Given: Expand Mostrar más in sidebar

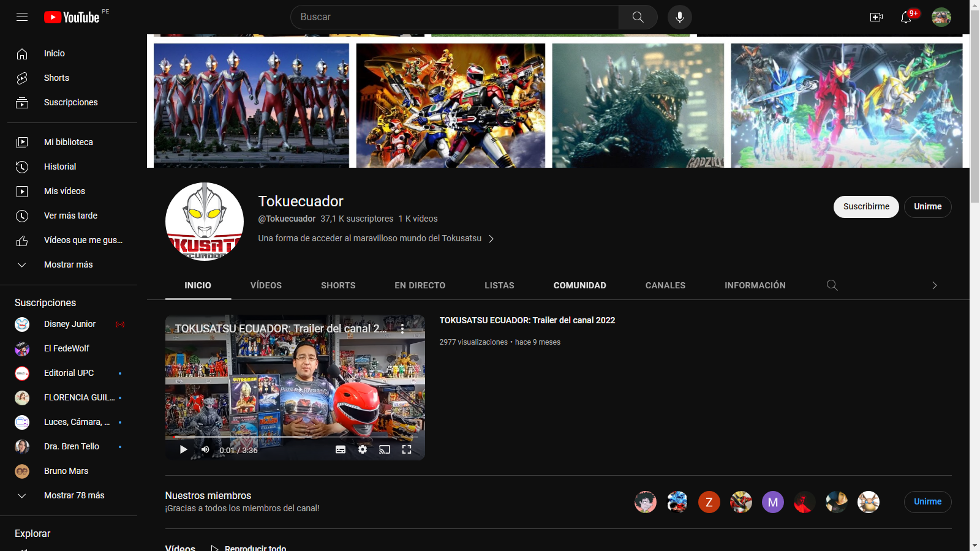Looking at the screenshot, I should (x=69, y=264).
